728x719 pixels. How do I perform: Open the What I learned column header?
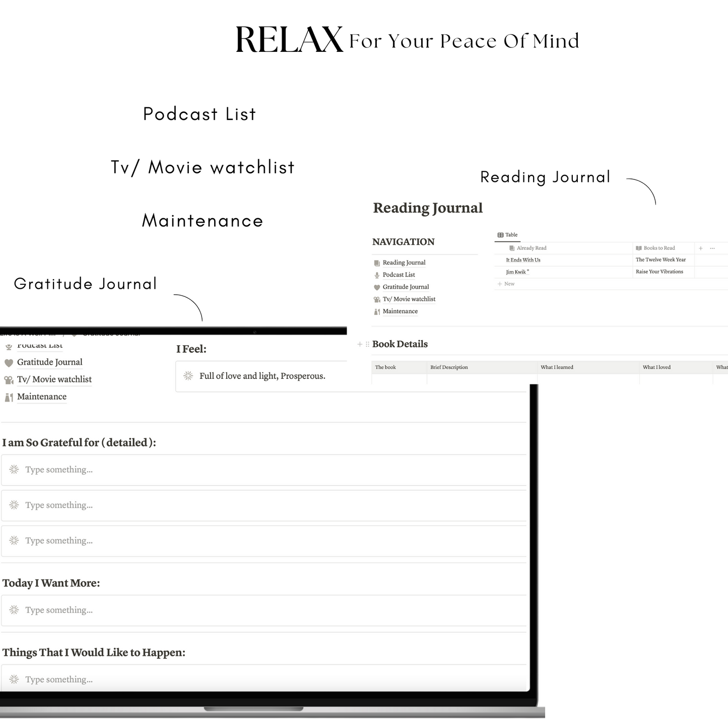[557, 367]
